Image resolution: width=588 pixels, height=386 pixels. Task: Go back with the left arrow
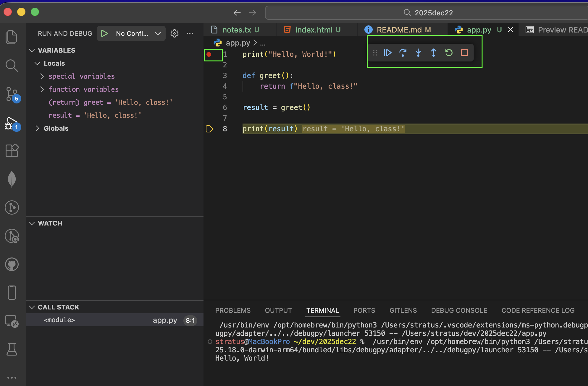pos(237,13)
